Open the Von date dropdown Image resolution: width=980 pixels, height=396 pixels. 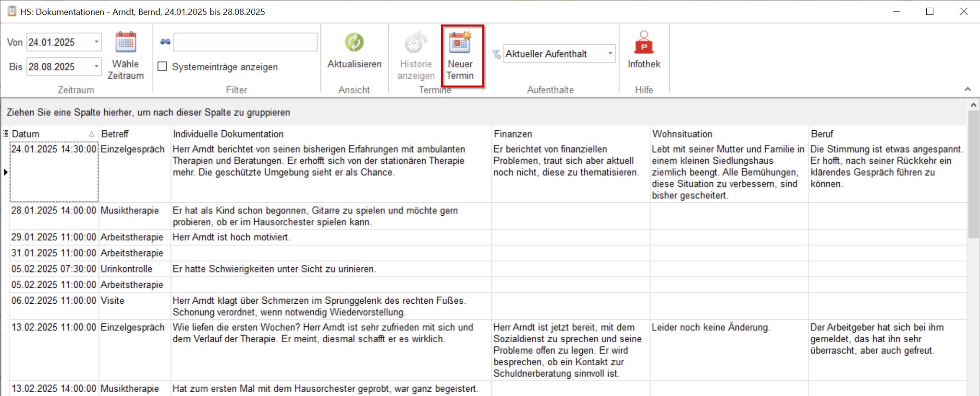point(97,42)
